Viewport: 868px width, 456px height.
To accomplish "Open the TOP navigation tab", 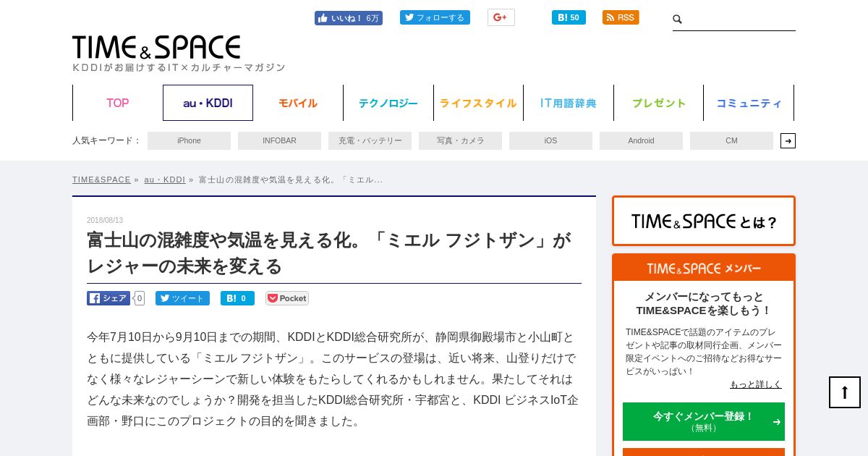I will (x=117, y=103).
